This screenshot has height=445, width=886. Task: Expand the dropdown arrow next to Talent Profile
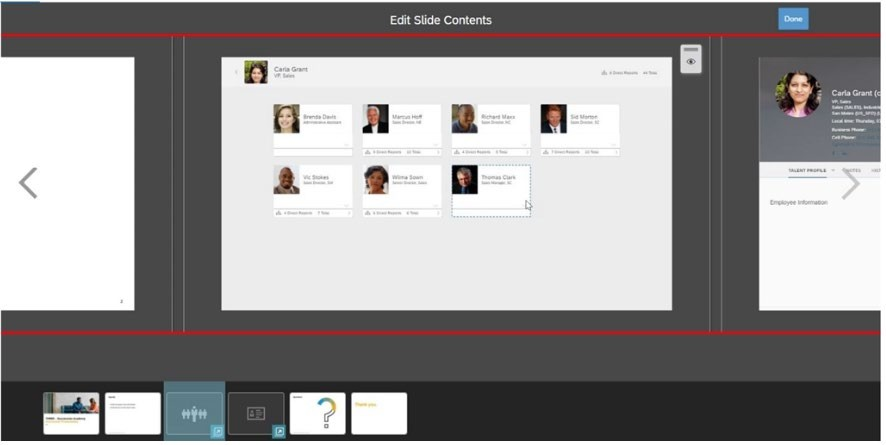pos(833,171)
